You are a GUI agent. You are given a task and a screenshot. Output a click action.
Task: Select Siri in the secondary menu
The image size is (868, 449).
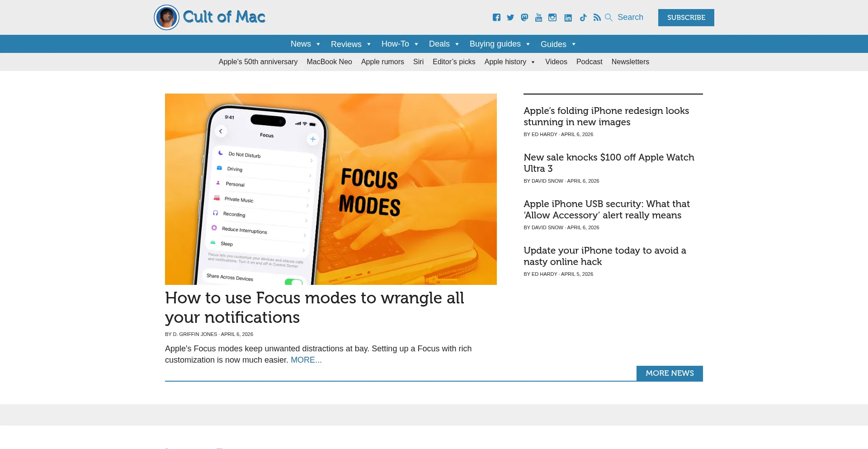(x=418, y=62)
